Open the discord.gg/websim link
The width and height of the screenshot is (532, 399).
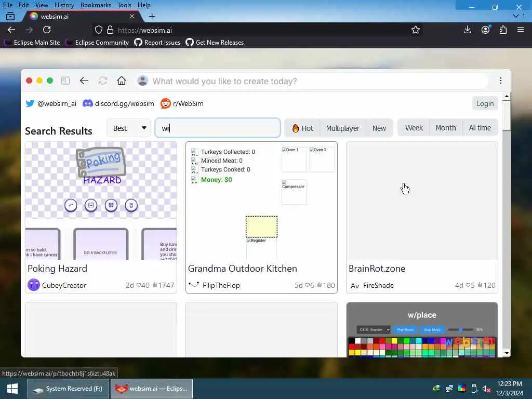(118, 103)
